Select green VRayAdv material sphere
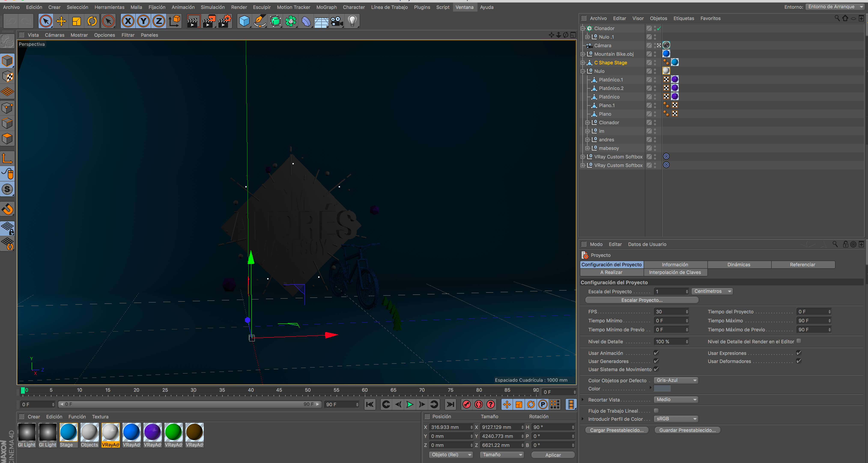 point(173,432)
